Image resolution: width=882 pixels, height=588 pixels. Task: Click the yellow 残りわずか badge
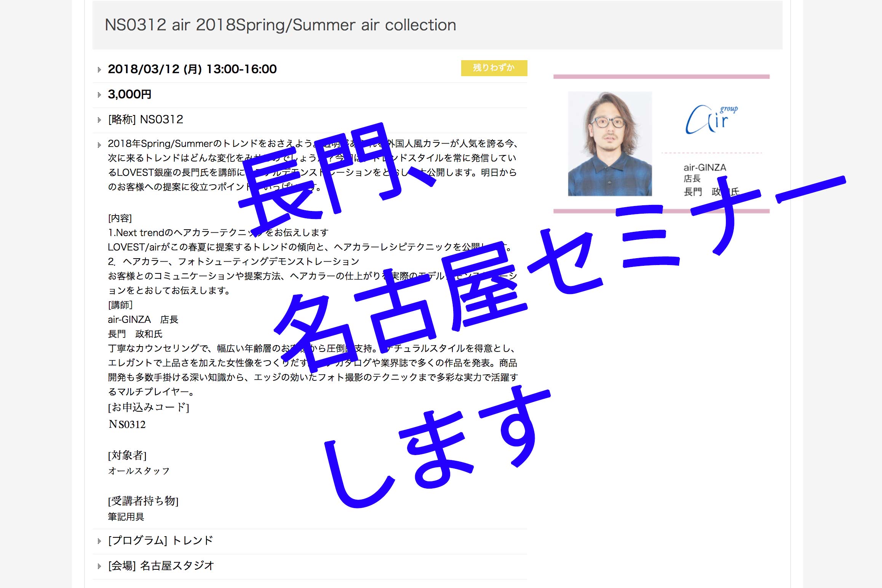point(494,68)
